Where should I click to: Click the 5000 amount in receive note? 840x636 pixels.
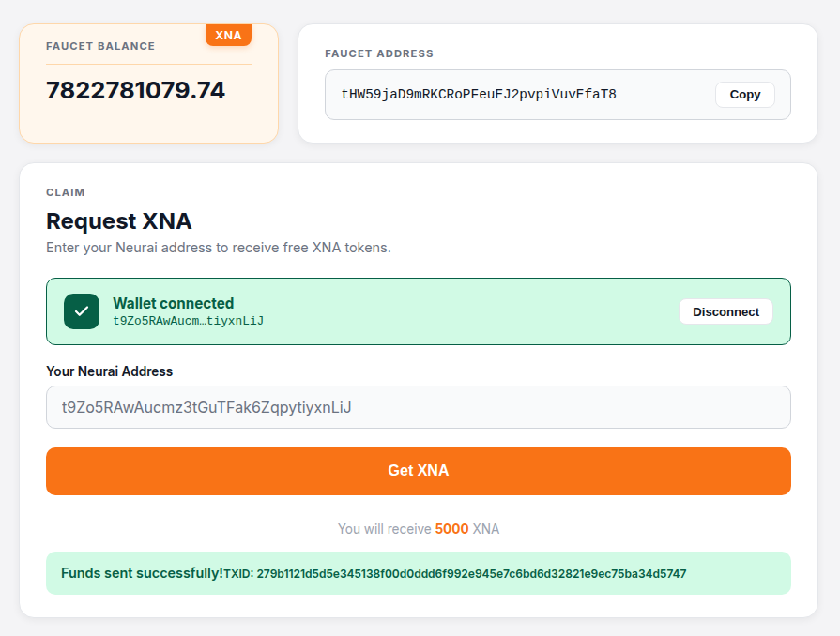[451, 529]
